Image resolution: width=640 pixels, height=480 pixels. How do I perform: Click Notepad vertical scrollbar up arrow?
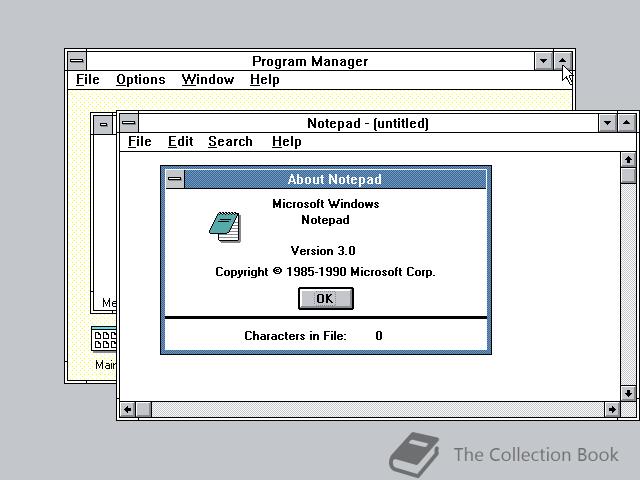point(628,159)
